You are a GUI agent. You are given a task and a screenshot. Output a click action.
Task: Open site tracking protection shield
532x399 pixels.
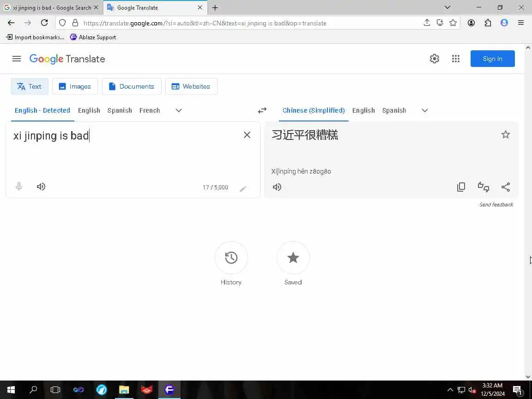62,23
